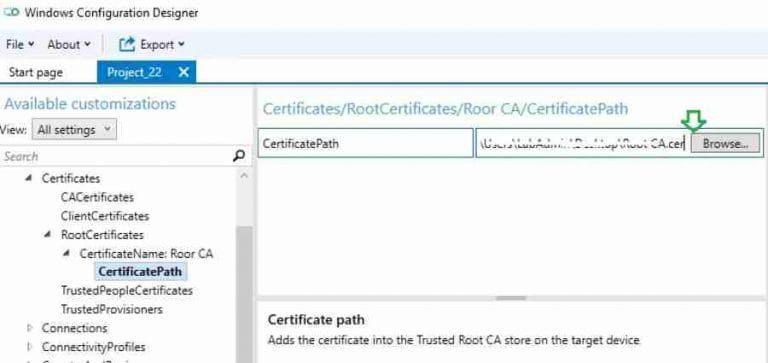Click the CertificatePath label cell
The width and height of the screenshot is (768, 363).
click(x=365, y=144)
